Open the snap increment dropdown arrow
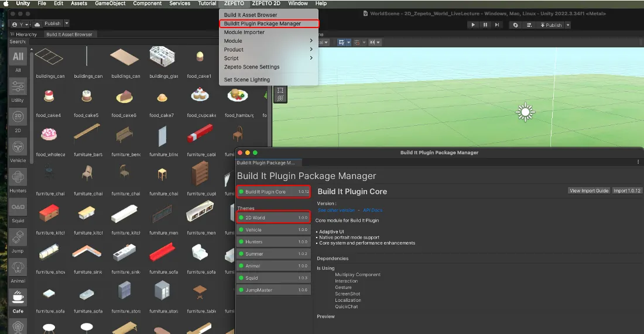Image resolution: width=644 pixels, height=334 pixels. click(378, 42)
